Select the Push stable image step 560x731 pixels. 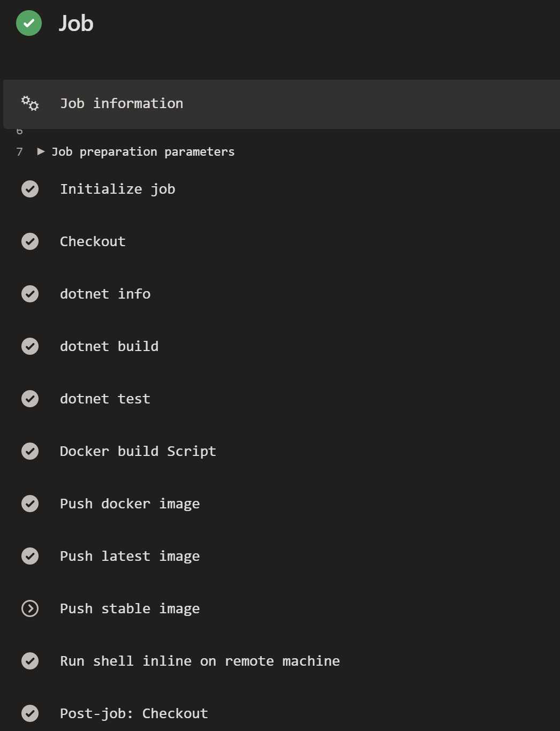(x=282, y=608)
